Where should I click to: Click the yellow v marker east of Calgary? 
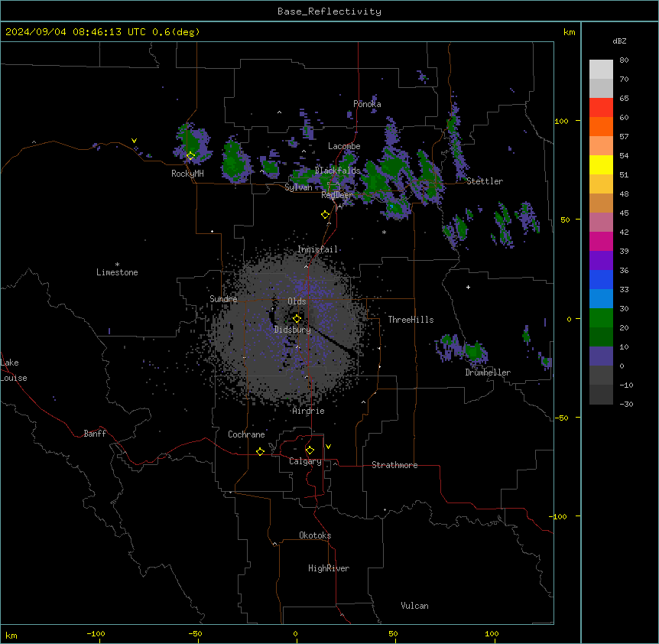coord(328,447)
